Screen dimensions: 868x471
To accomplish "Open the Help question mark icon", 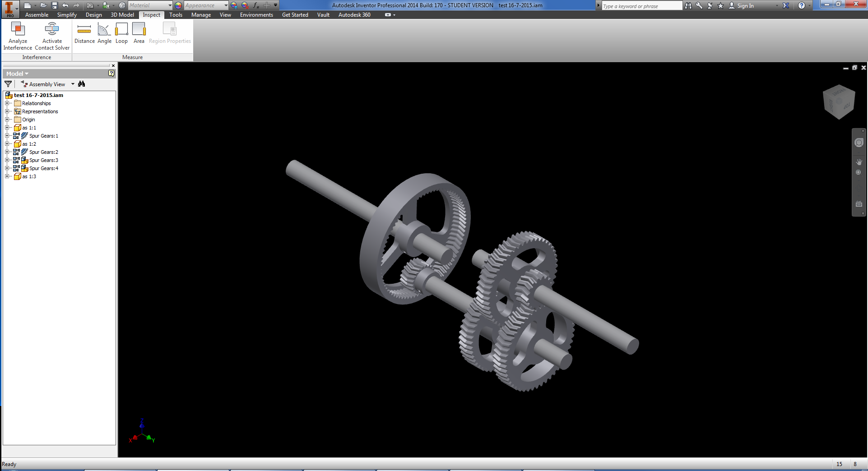I will coord(802,5).
